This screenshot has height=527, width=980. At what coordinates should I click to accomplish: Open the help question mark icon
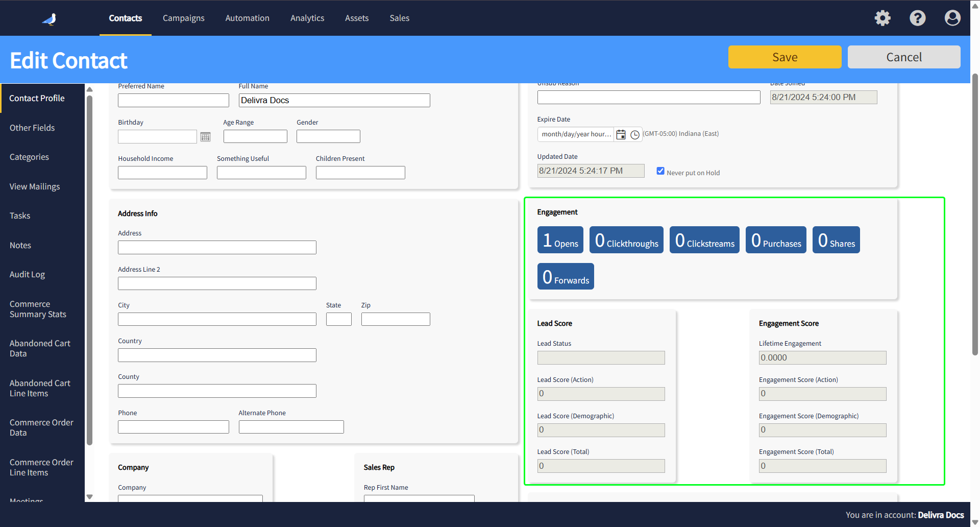tap(917, 18)
